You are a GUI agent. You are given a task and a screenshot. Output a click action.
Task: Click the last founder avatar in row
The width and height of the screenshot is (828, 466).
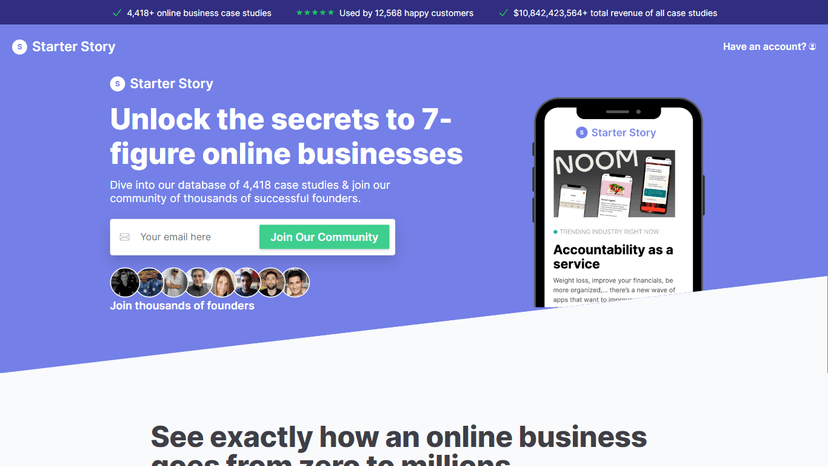(x=296, y=282)
